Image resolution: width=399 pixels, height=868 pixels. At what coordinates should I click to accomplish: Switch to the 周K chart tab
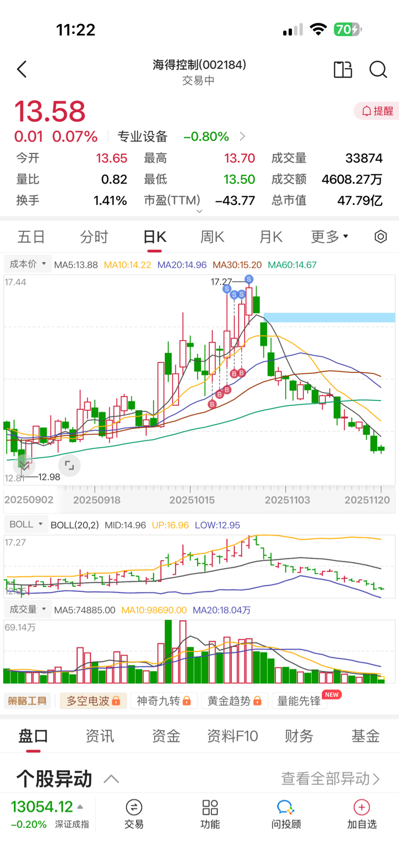[212, 237]
